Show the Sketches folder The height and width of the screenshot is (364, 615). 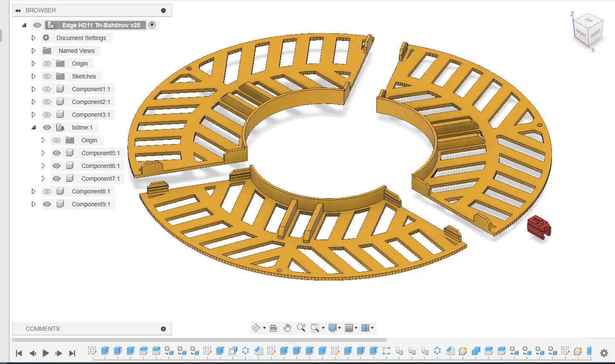47,76
